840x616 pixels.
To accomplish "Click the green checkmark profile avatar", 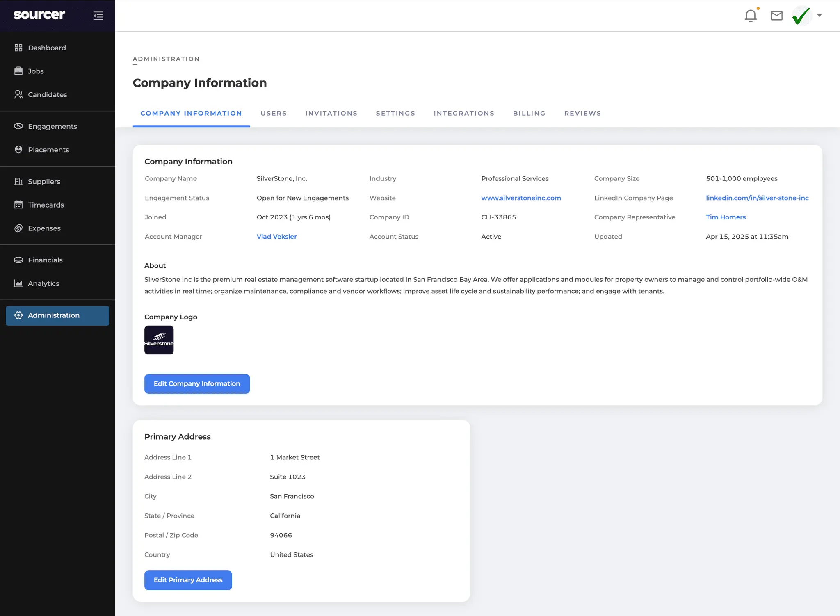I will click(x=801, y=16).
